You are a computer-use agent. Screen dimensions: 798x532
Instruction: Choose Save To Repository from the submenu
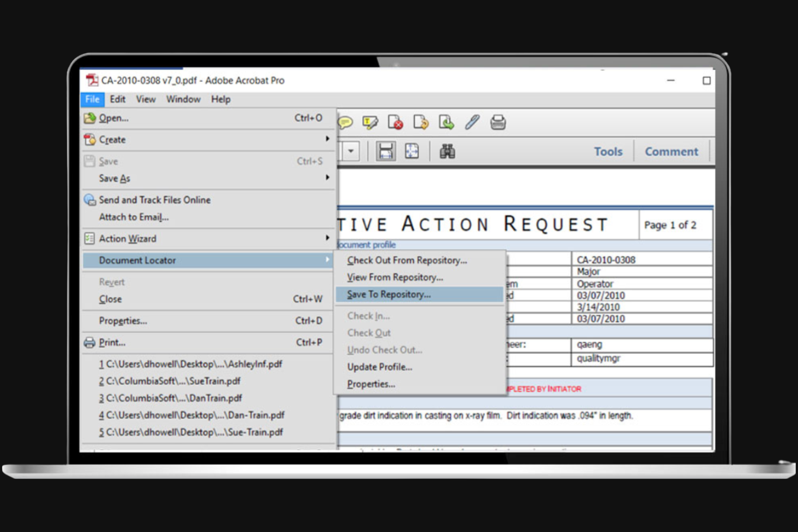coord(388,294)
